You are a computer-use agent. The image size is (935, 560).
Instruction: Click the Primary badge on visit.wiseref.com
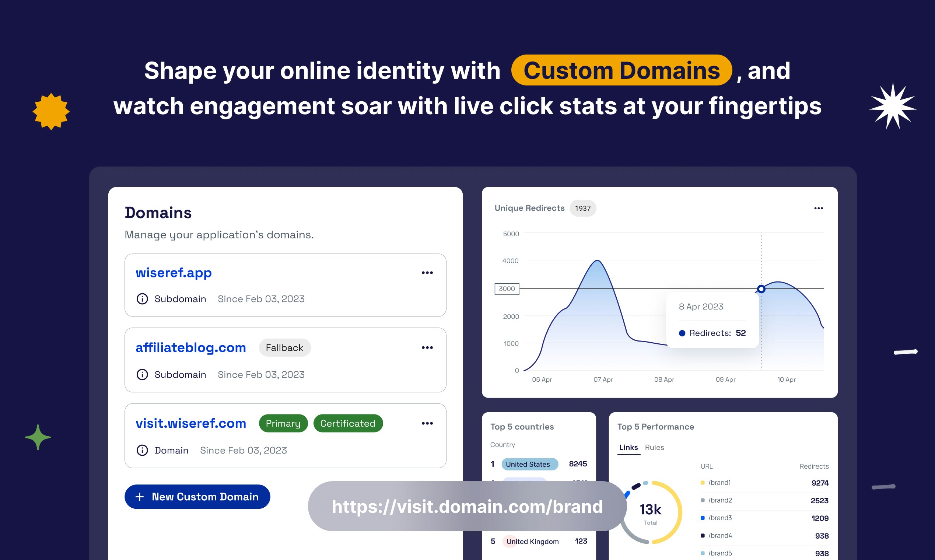283,423
